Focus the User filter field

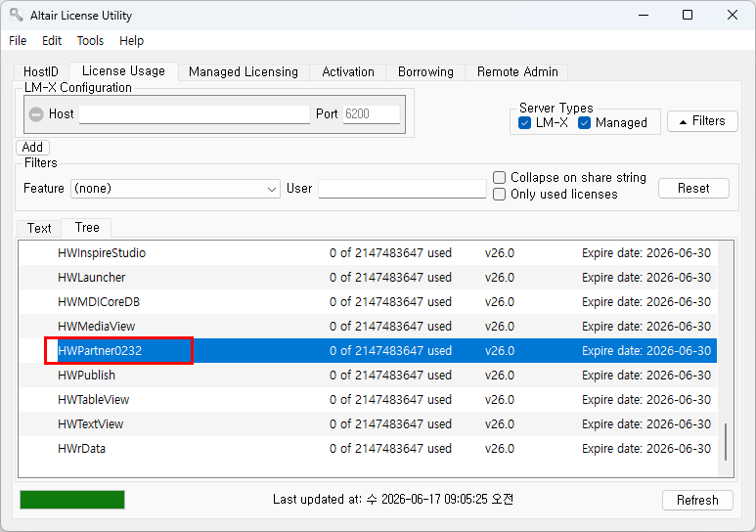pos(402,189)
